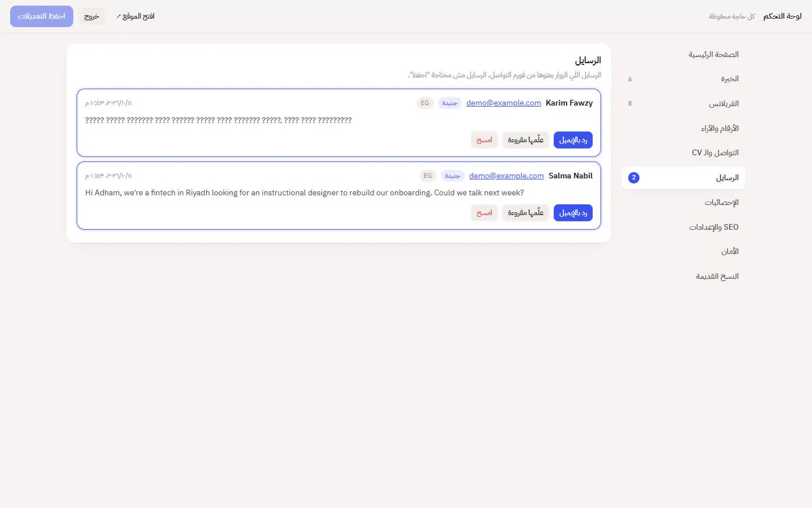This screenshot has width=812, height=508.
Task: Click the Salma Nabil sender name
Action: (571, 176)
